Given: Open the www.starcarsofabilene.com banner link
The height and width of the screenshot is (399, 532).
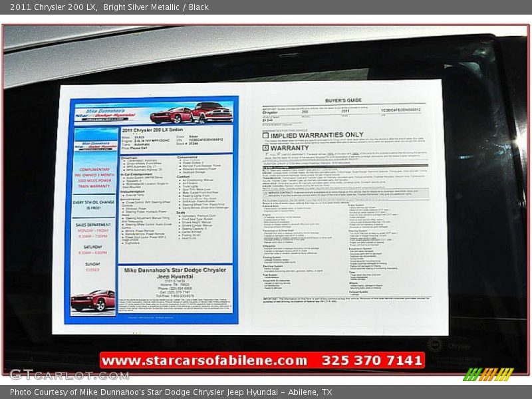Looking at the screenshot, I should [205, 360].
